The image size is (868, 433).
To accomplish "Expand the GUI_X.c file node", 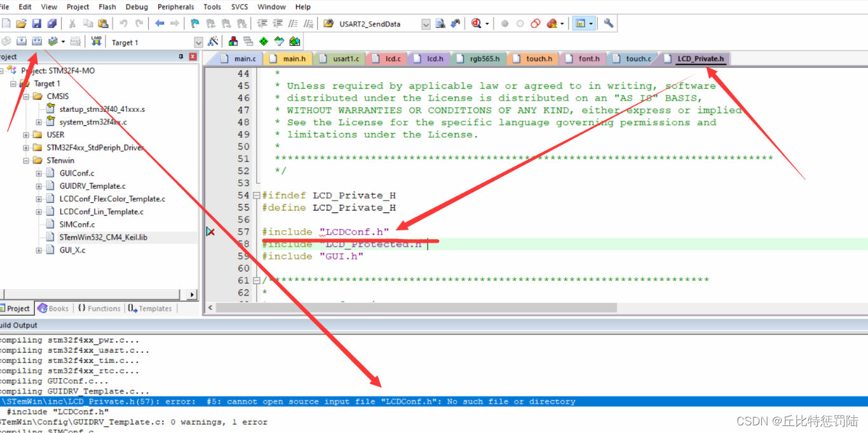I will [39, 250].
